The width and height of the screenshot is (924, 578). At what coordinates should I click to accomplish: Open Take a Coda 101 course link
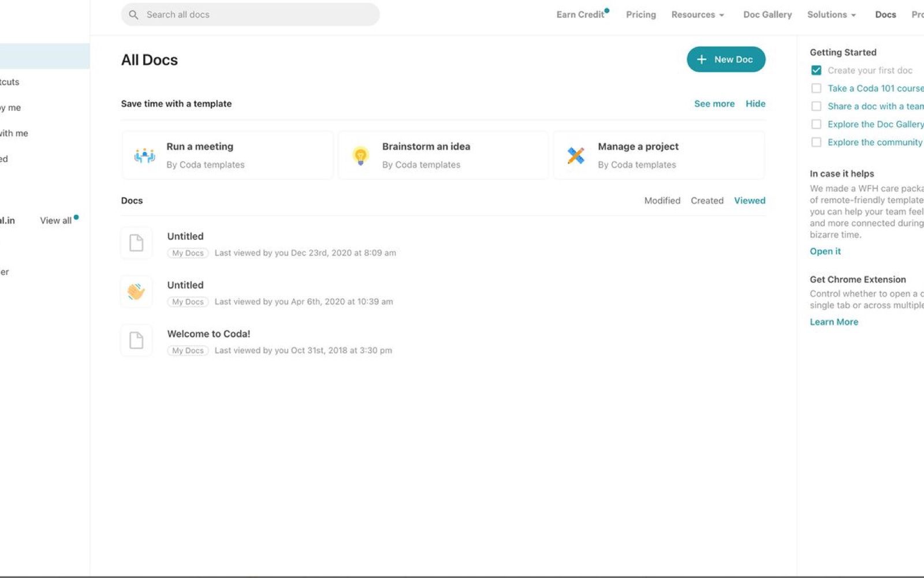point(875,88)
